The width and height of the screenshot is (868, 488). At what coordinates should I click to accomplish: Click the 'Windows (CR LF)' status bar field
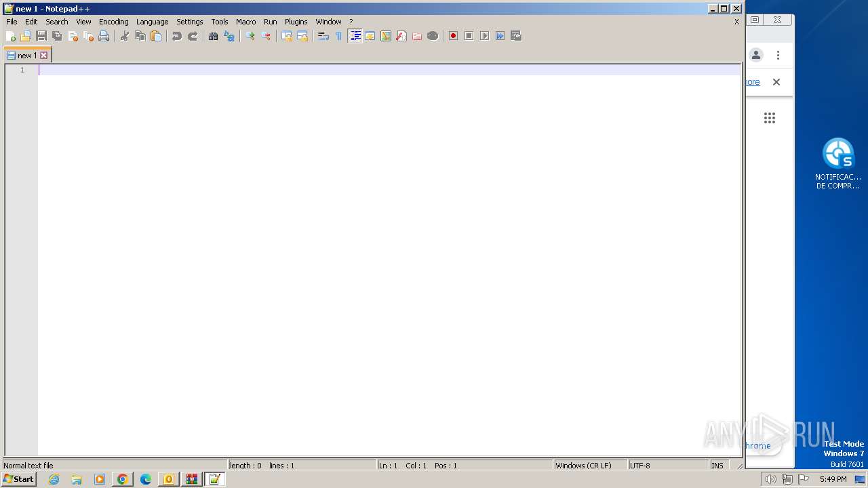point(590,466)
